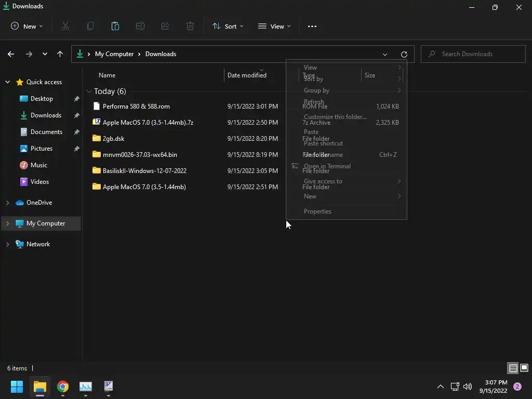Click the Pictures pin icon in Quick access
Viewport: 532px width, 399px height.
tap(77, 149)
